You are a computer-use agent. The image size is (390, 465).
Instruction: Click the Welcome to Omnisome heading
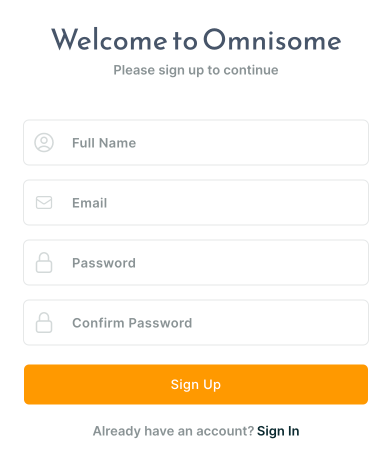pyautogui.click(x=196, y=40)
